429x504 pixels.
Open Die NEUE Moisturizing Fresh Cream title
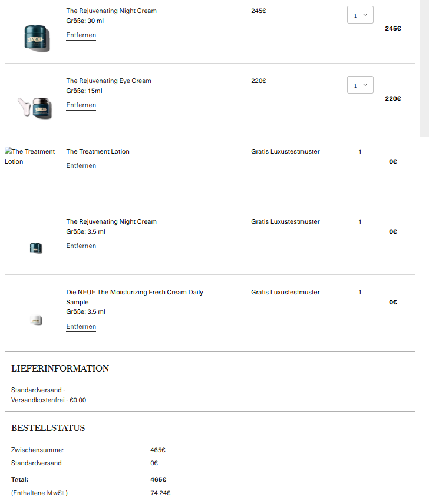click(x=134, y=293)
